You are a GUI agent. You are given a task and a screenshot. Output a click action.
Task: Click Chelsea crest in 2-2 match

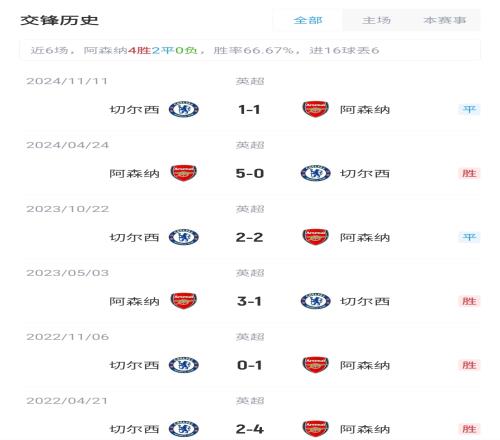click(x=184, y=237)
